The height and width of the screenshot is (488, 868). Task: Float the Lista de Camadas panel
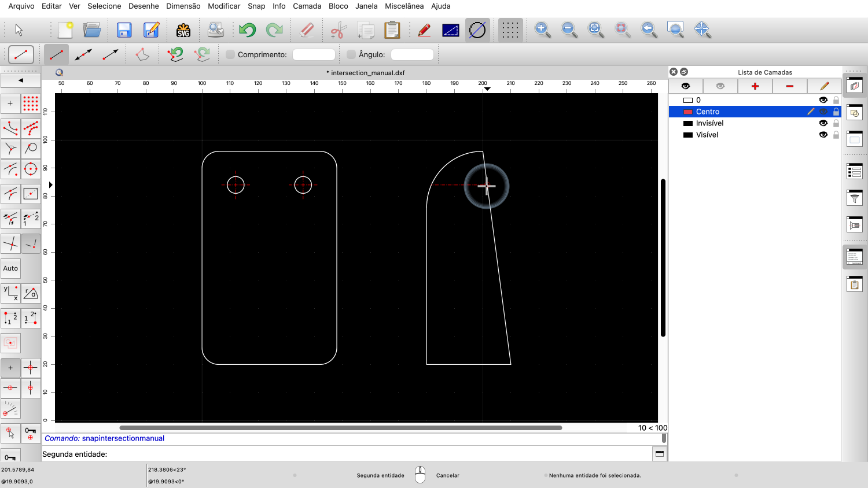684,72
